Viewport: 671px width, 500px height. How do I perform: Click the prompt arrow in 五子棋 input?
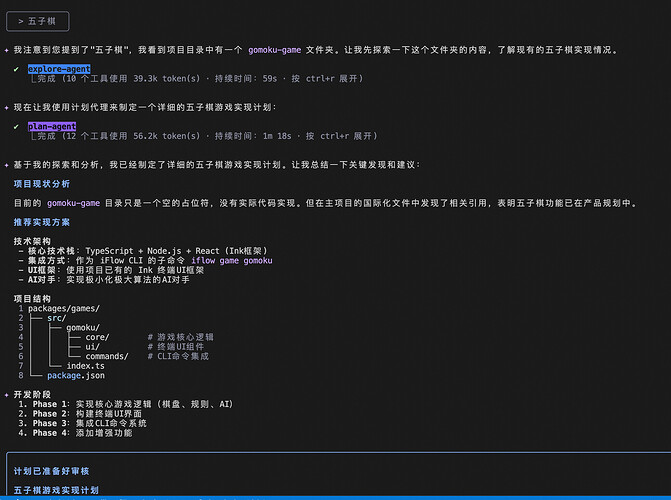pyautogui.click(x=21, y=19)
